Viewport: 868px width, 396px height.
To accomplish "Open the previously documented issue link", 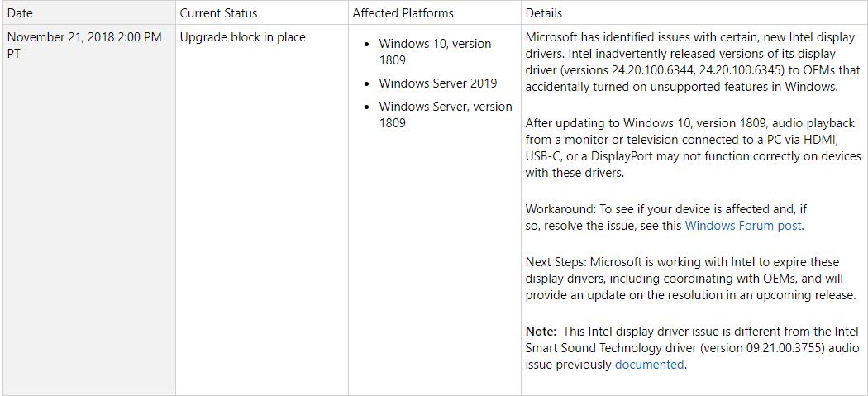I will click(x=649, y=364).
